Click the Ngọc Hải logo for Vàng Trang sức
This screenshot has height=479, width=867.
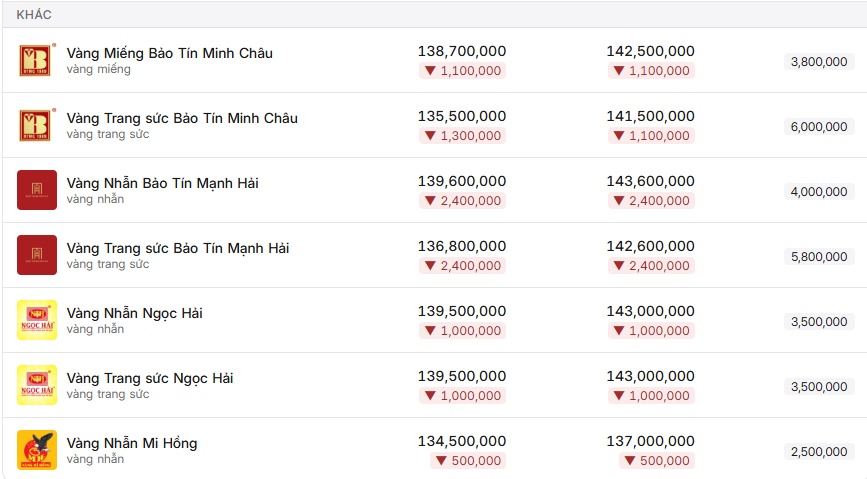[x=36, y=385]
